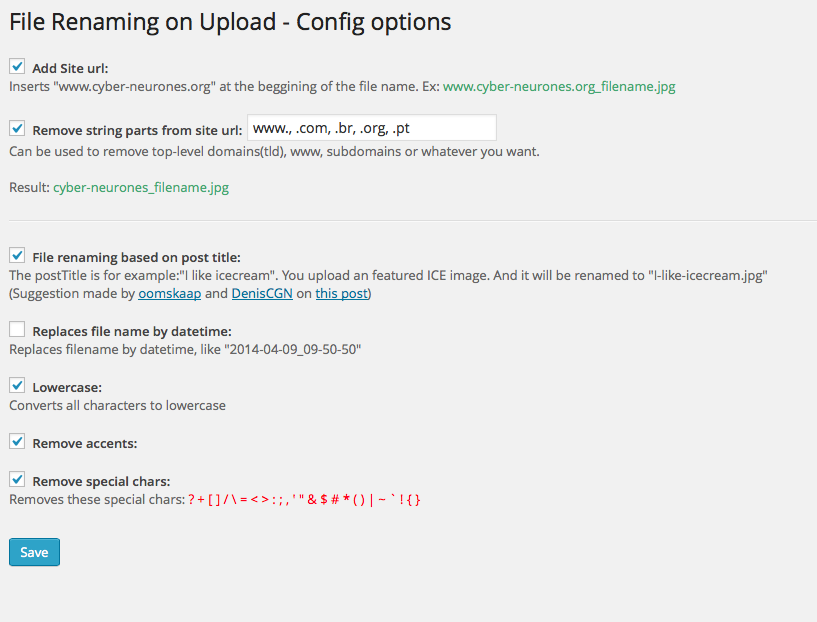Click the Config options page heading
Viewport: 817px width, 622px height.
230,21
